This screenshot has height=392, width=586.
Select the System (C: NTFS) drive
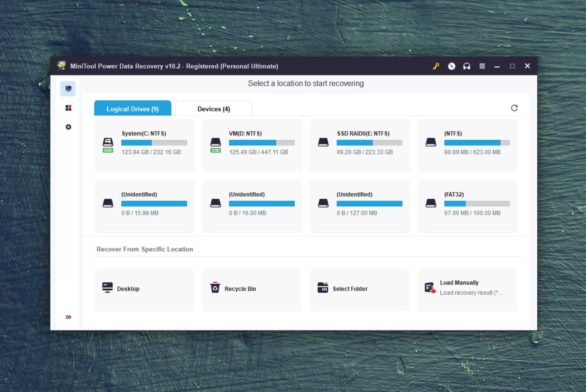coord(145,145)
